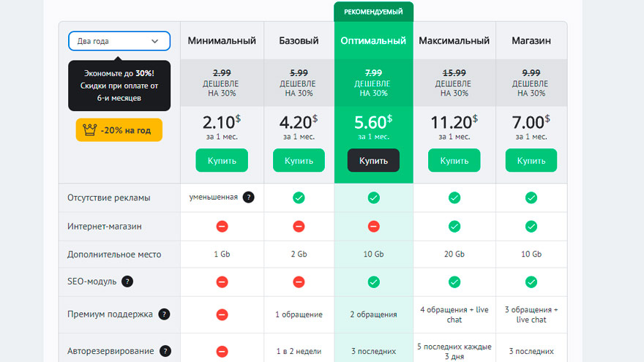The height and width of the screenshot is (362, 644).
Task: Open the help icon next to уменьшенная
Action: tap(249, 197)
